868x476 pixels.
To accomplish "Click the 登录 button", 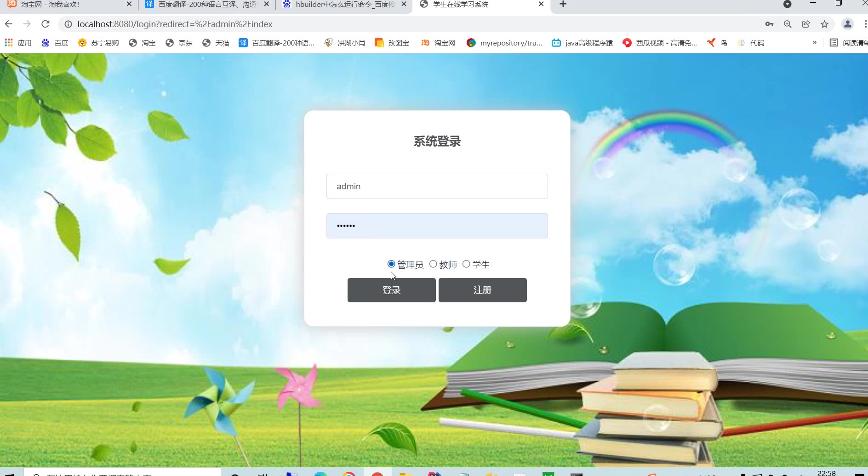I will click(x=391, y=290).
